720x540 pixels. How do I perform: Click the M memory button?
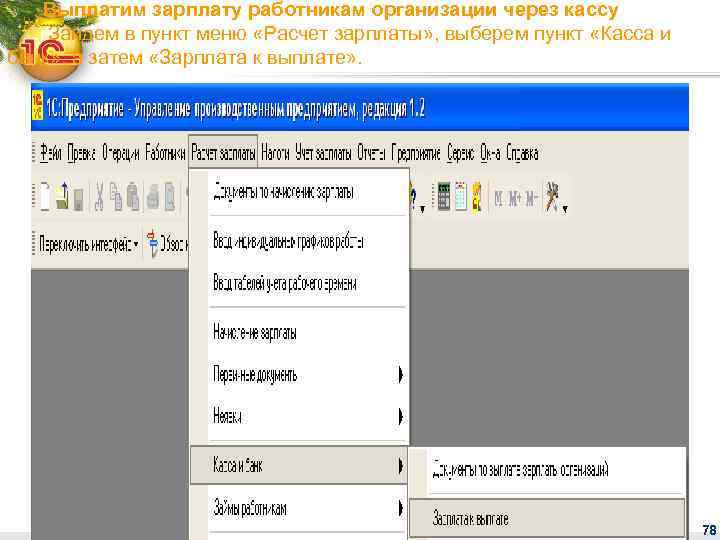click(x=498, y=198)
